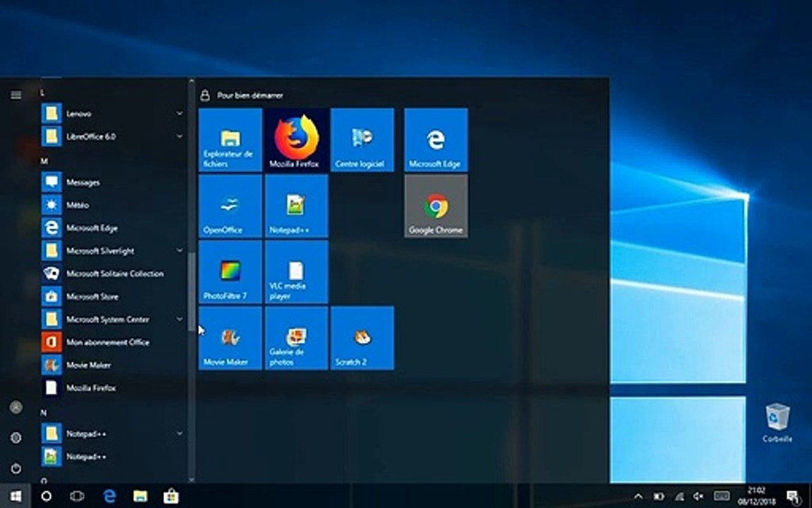The width and height of the screenshot is (812, 508).
Task: Click the volume speaker tray icon
Action: pos(699,496)
